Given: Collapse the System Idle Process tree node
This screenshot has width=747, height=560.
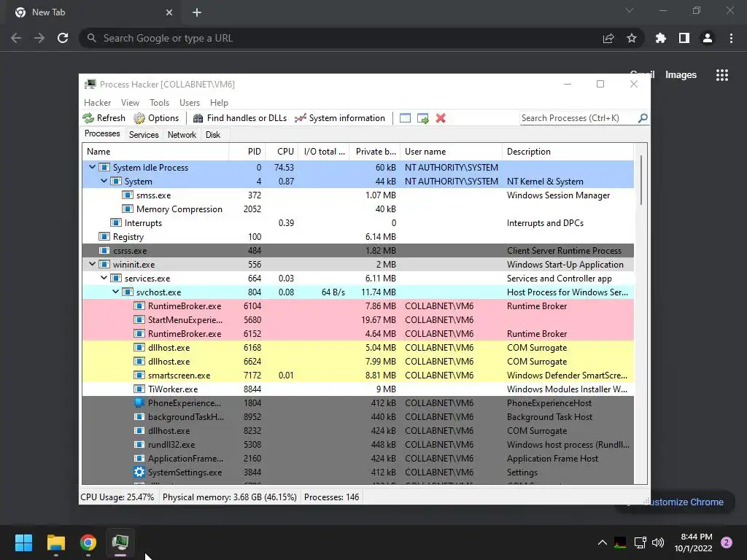Looking at the screenshot, I should click(x=93, y=167).
